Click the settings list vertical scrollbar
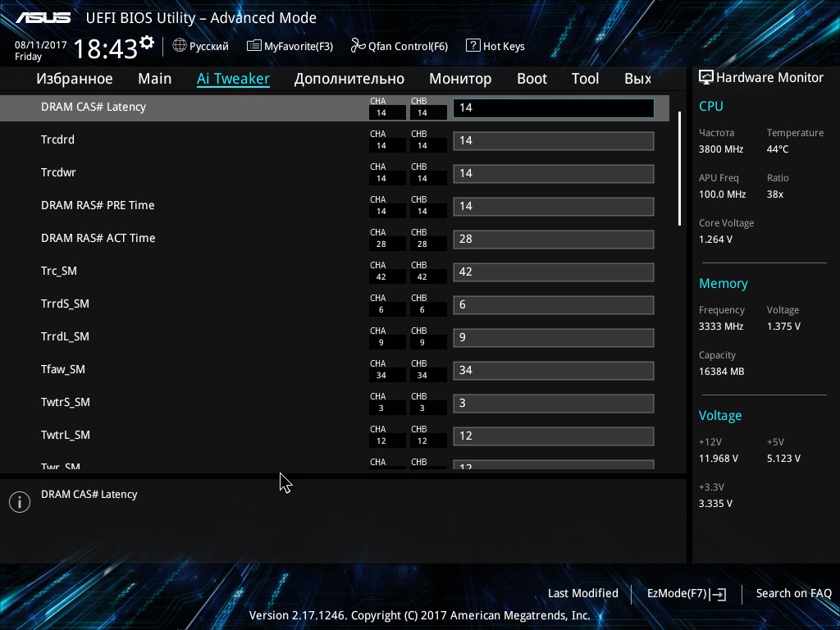The image size is (840, 630). (x=679, y=168)
